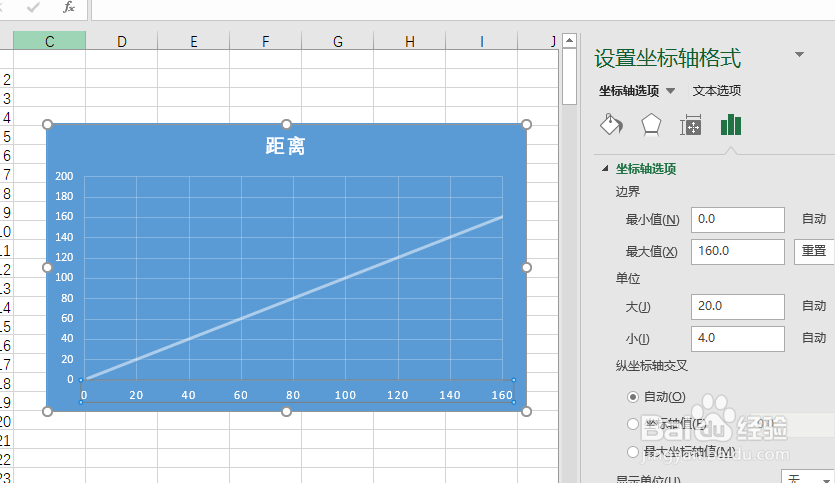
Task: Click the chart's top-right resize handle
Action: tap(526, 124)
